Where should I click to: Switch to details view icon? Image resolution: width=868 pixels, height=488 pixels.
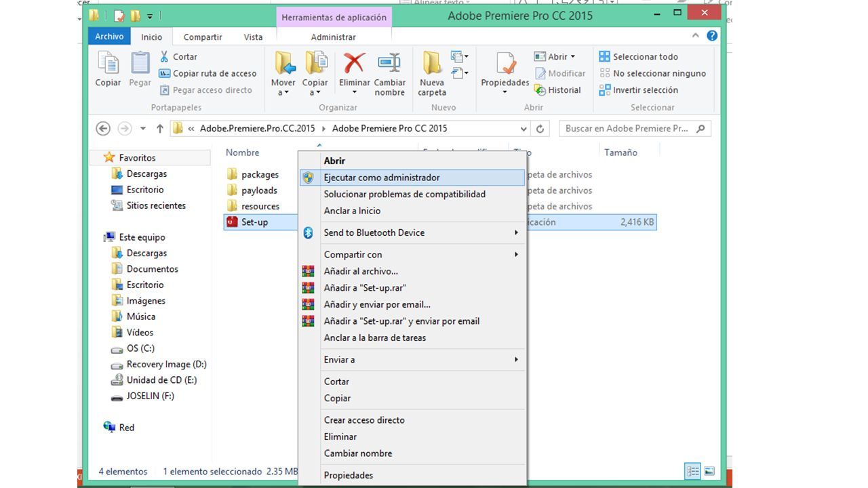click(692, 471)
